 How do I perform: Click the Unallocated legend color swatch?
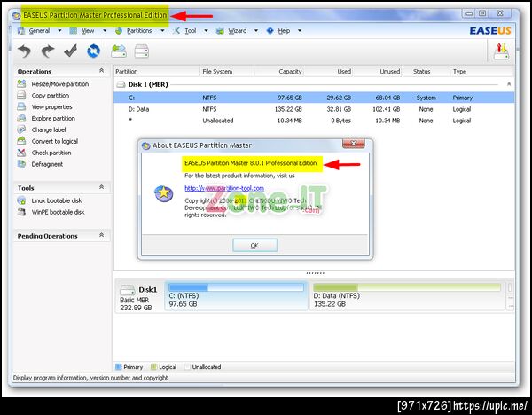click(187, 367)
